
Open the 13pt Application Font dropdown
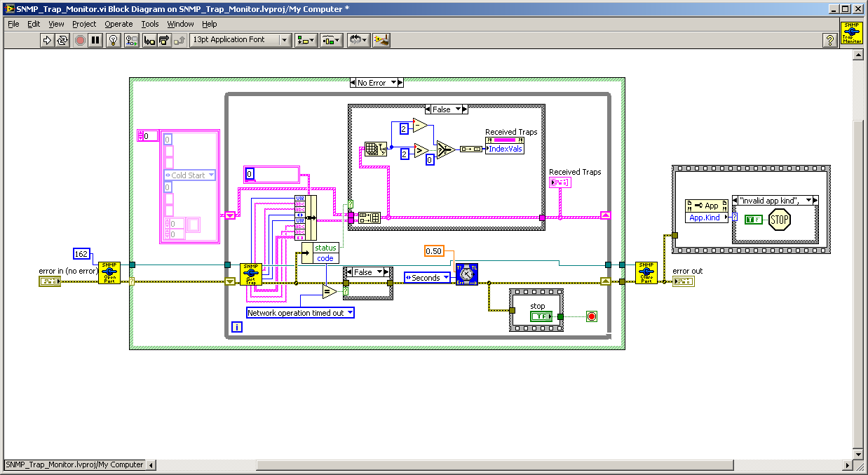(x=240, y=40)
